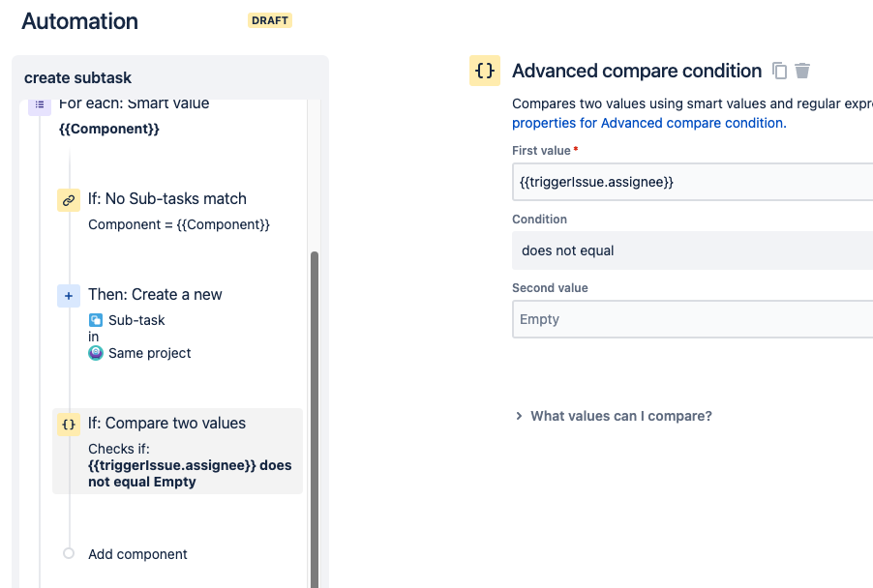Open properties for Advanced compare condition link
The height and width of the screenshot is (588, 873).
(649, 123)
